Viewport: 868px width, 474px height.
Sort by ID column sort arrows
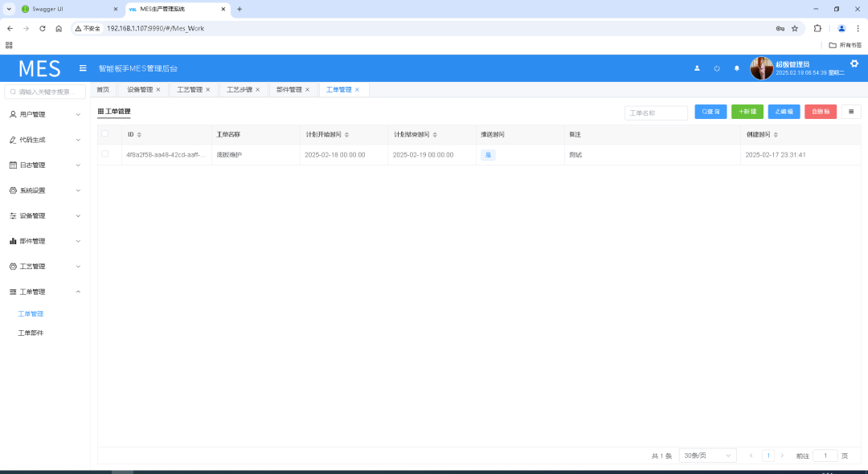139,134
